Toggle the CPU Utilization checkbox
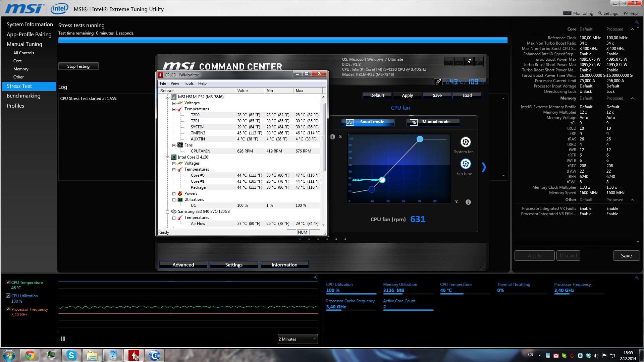The width and height of the screenshot is (644, 362). pos(8,296)
